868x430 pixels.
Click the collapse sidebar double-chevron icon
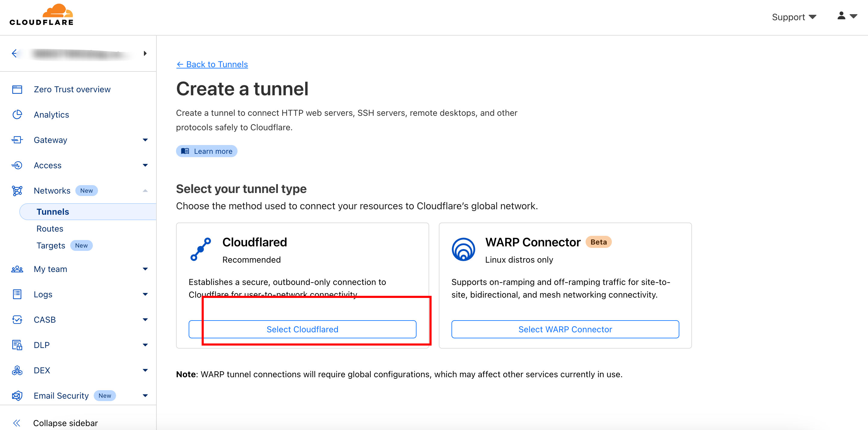(x=17, y=423)
